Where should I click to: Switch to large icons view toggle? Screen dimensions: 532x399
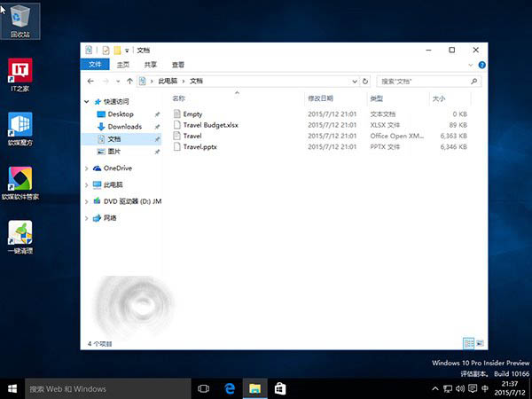(x=480, y=343)
